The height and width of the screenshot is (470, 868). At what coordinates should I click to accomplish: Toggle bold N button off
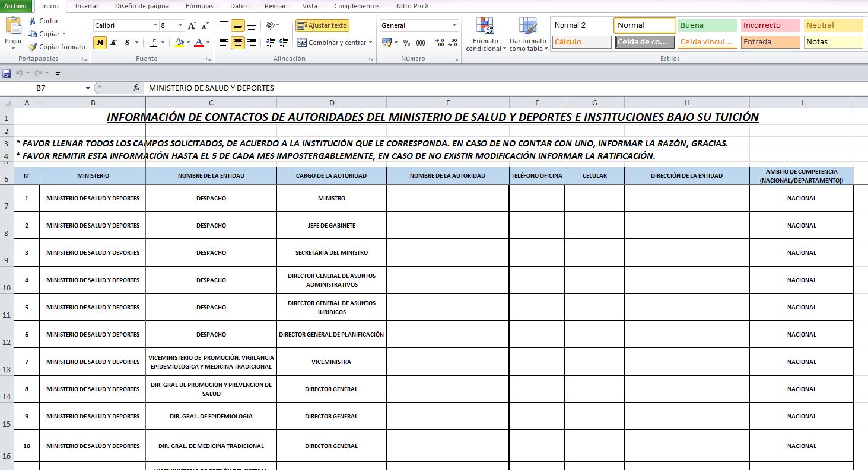coord(100,43)
